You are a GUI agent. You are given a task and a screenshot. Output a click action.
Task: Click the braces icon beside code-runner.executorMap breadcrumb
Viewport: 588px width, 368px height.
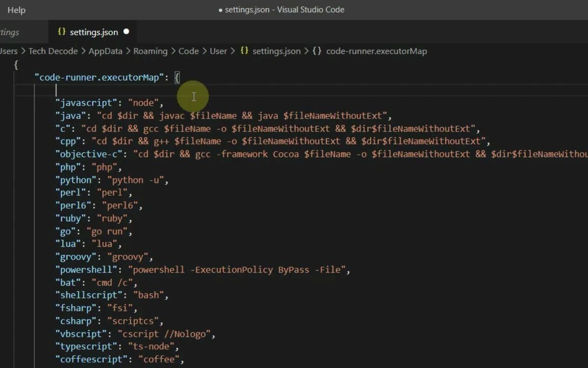click(317, 51)
